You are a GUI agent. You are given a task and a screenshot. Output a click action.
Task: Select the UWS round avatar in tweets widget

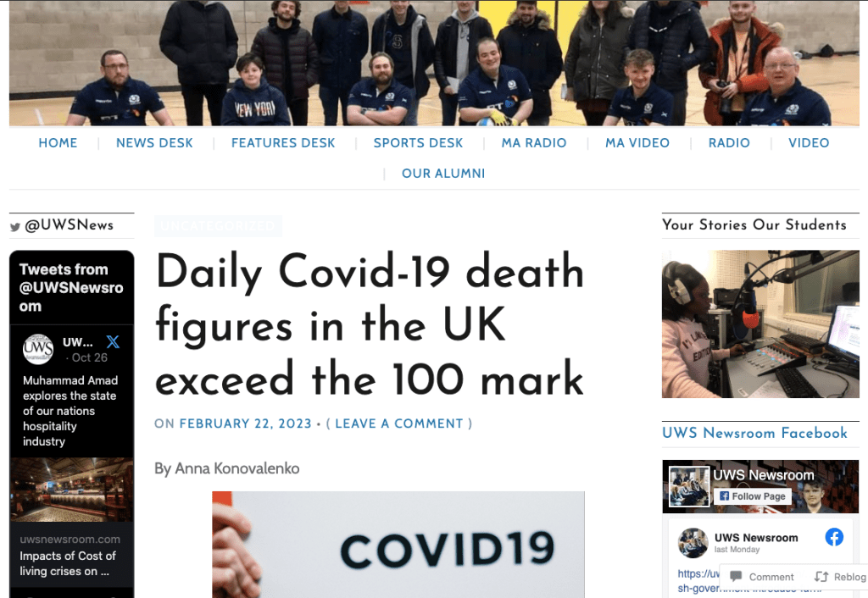coord(38,349)
